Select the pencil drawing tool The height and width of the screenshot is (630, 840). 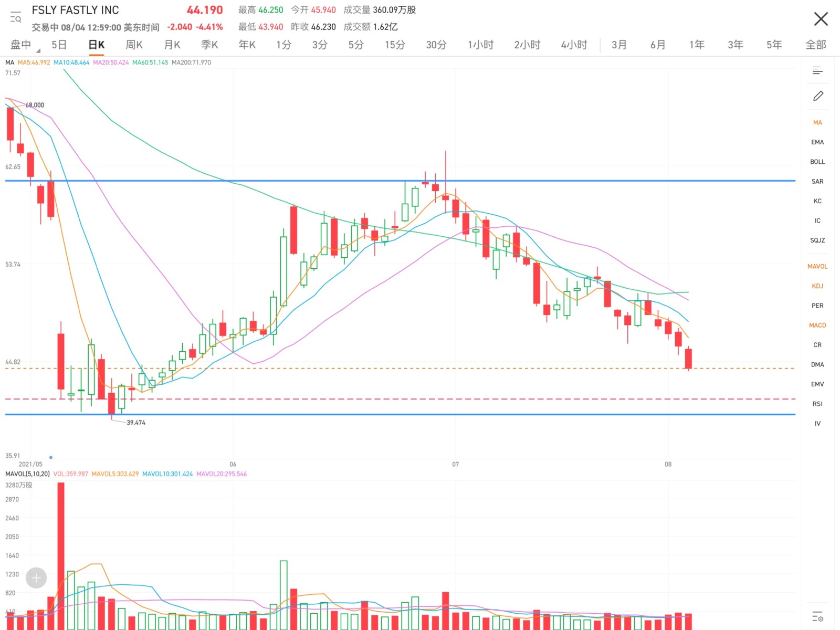click(818, 96)
